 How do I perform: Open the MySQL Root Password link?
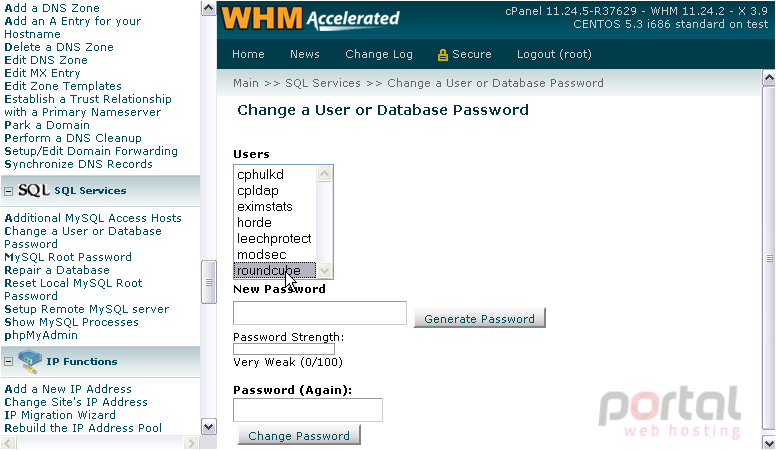68,257
